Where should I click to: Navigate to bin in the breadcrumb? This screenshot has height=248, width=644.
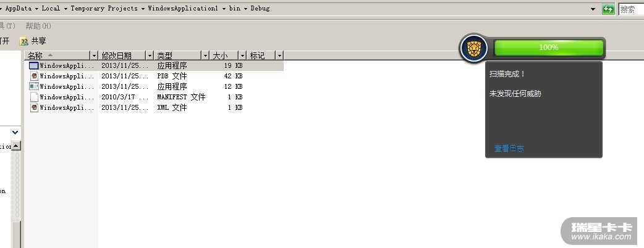(x=235, y=8)
